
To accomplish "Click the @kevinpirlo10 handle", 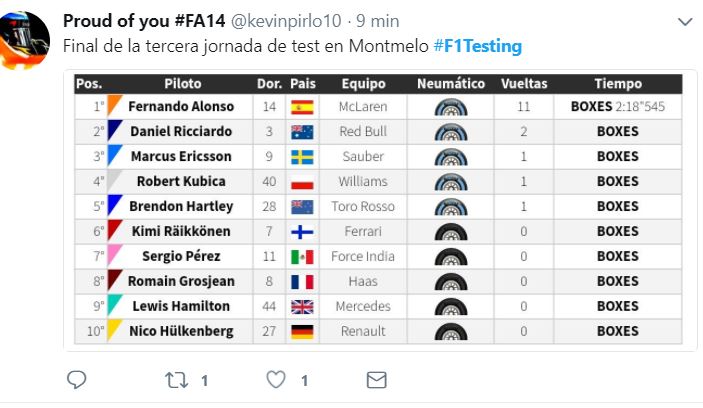I will tap(286, 21).
